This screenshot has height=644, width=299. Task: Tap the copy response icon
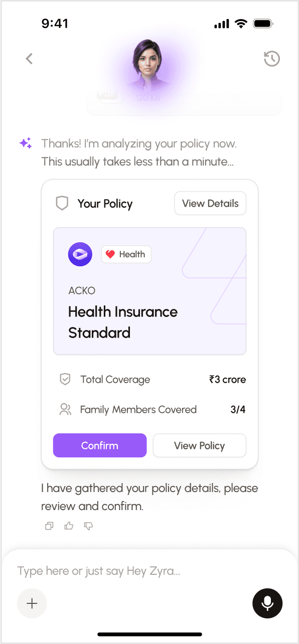click(49, 526)
